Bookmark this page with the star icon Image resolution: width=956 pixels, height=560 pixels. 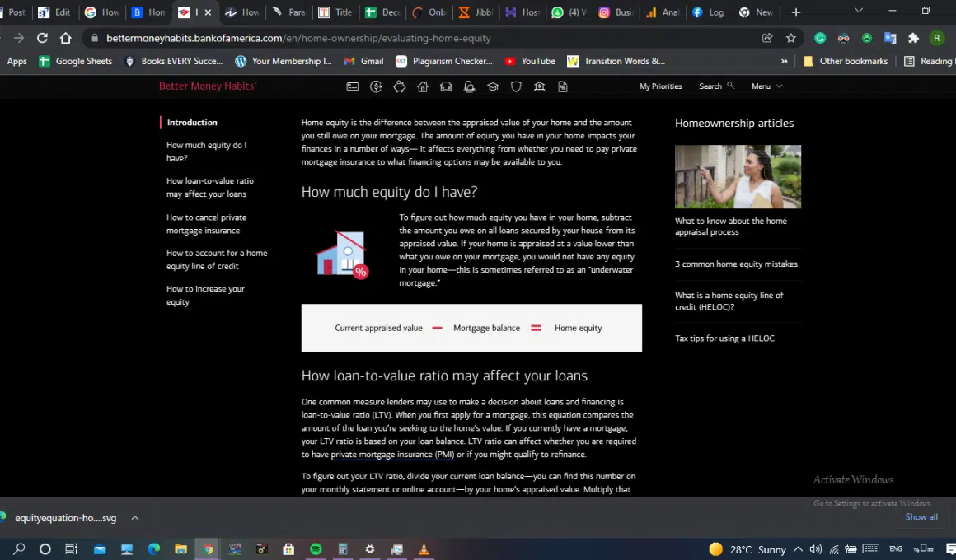point(791,38)
